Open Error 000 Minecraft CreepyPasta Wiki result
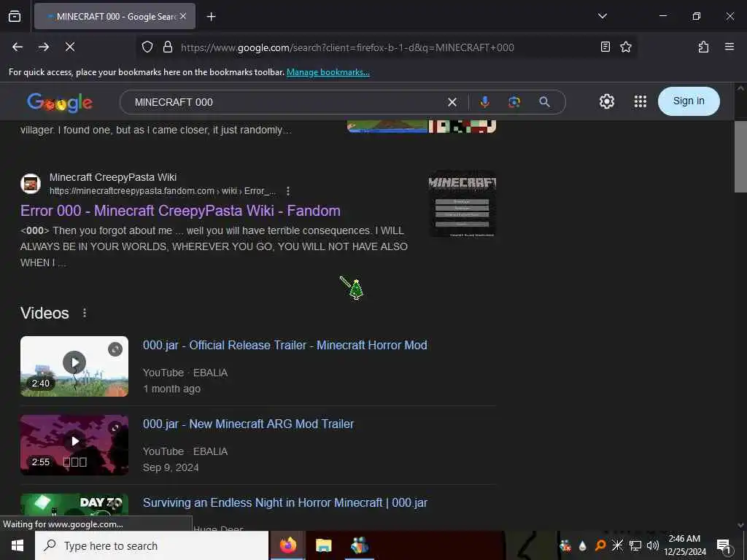 (180, 211)
